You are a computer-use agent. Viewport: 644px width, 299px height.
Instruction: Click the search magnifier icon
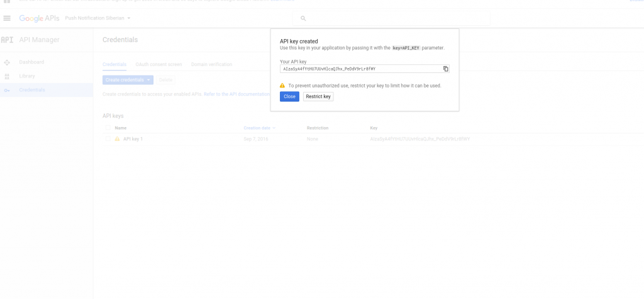[303, 19]
